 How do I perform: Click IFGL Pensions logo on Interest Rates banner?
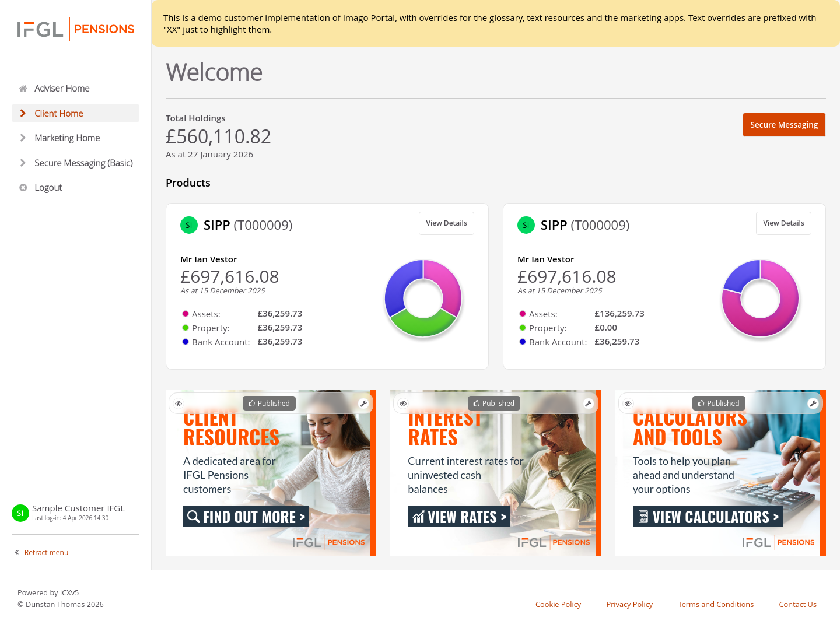554,542
